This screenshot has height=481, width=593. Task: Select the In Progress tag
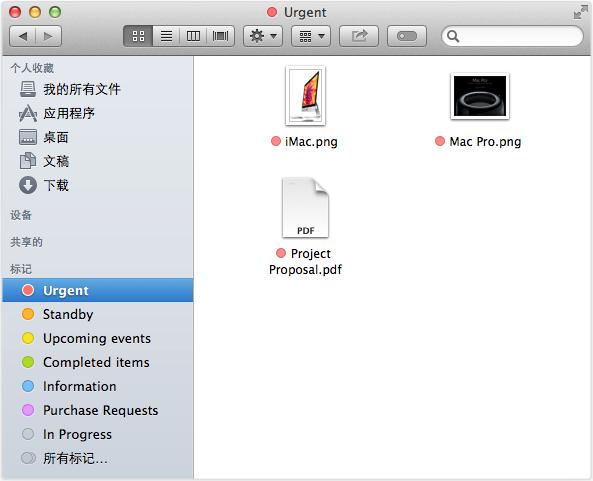pyautogui.click(x=98, y=434)
